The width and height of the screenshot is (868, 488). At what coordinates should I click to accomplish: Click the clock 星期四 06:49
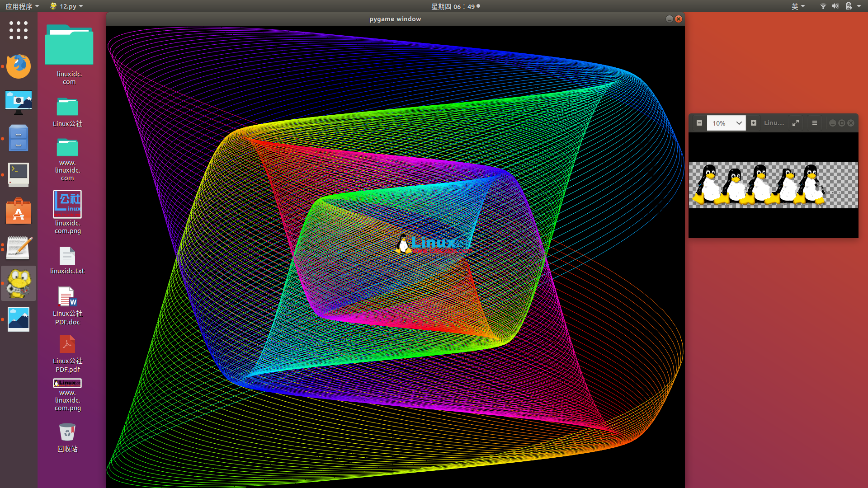(x=453, y=6)
